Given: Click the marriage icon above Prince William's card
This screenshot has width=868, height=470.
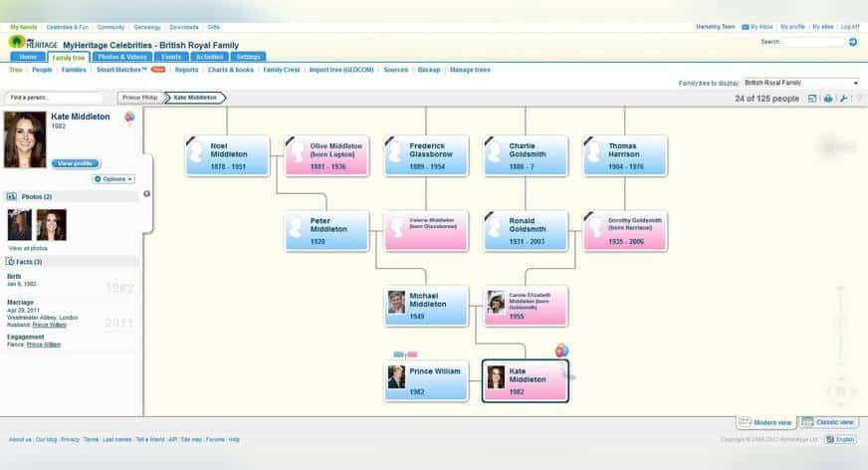Looking at the screenshot, I should pyautogui.click(x=405, y=354).
